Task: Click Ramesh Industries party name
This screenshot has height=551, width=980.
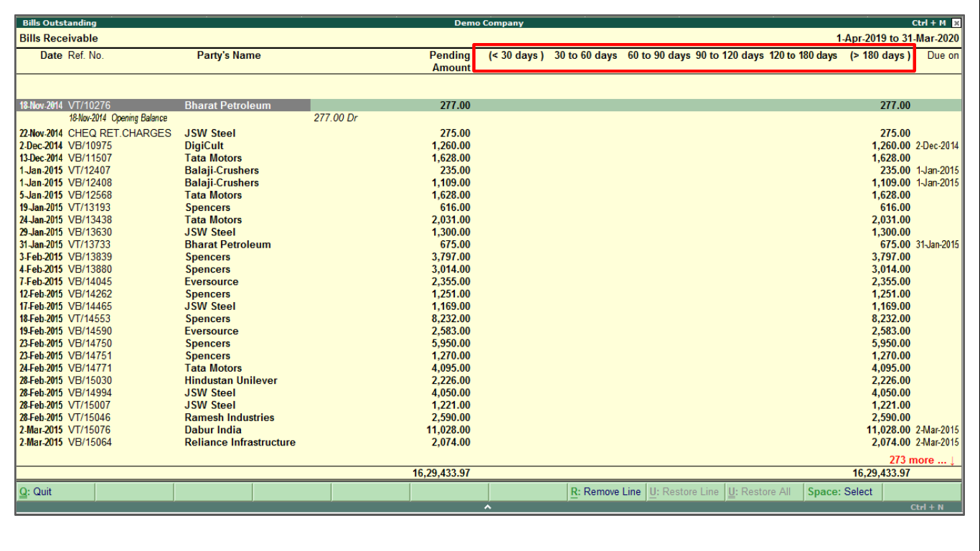Action: point(229,418)
